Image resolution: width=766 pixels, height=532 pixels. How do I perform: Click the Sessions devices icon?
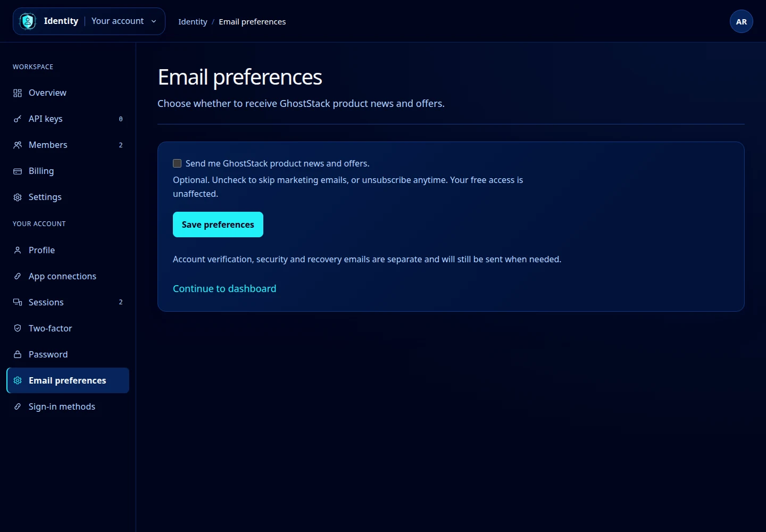18,302
